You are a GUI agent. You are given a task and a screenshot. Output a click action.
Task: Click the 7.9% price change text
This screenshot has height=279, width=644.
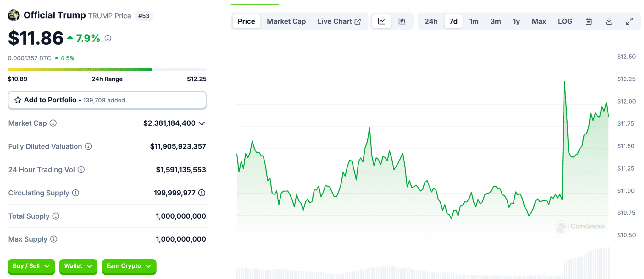pos(88,38)
